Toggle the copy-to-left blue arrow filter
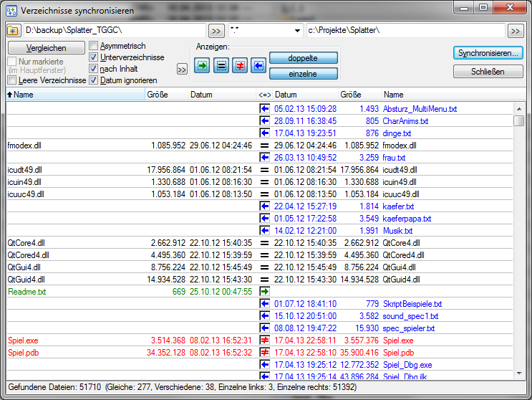The image size is (532, 400). (x=258, y=65)
